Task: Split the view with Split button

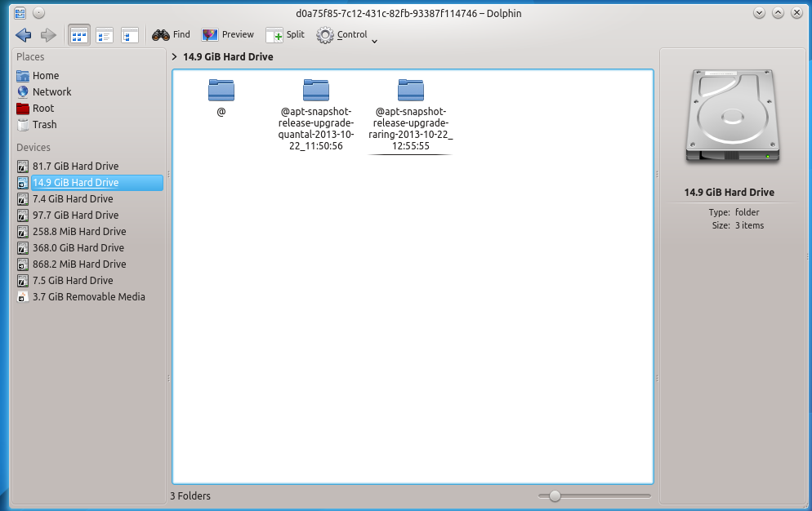Action: click(x=285, y=34)
